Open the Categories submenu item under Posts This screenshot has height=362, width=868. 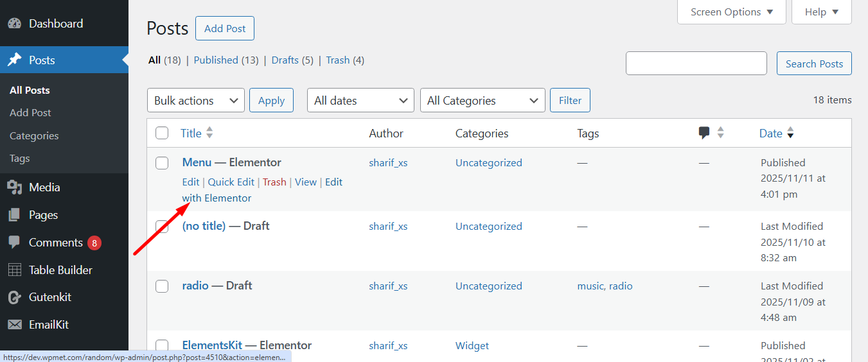point(34,136)
